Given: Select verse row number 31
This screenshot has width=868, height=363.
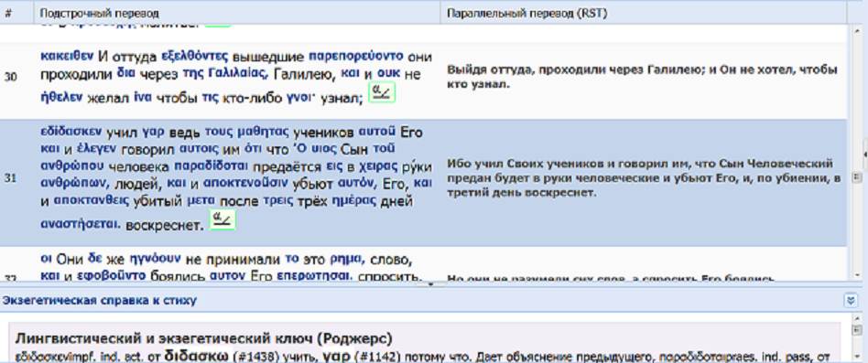Looking at the screenshot, I should (10, 179).
